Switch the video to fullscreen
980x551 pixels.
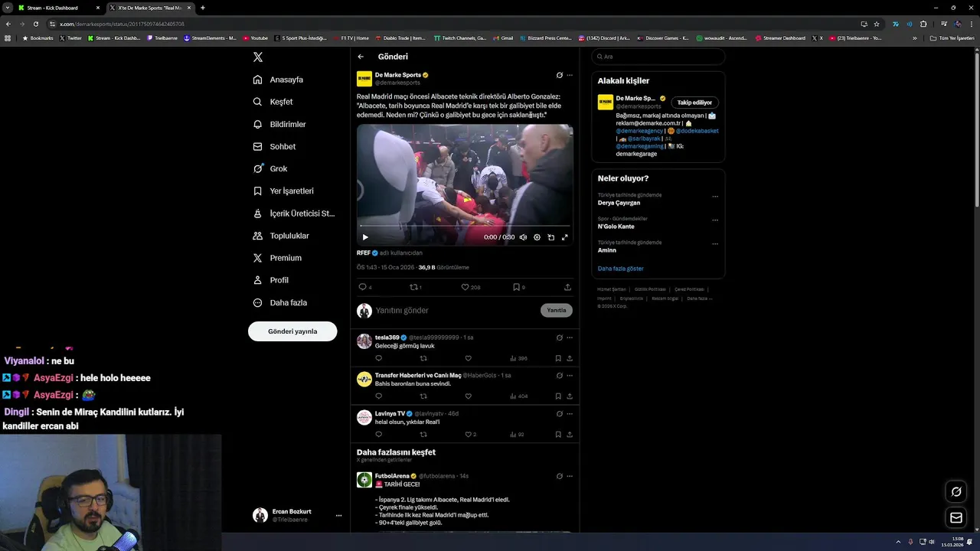click(565, 237)
